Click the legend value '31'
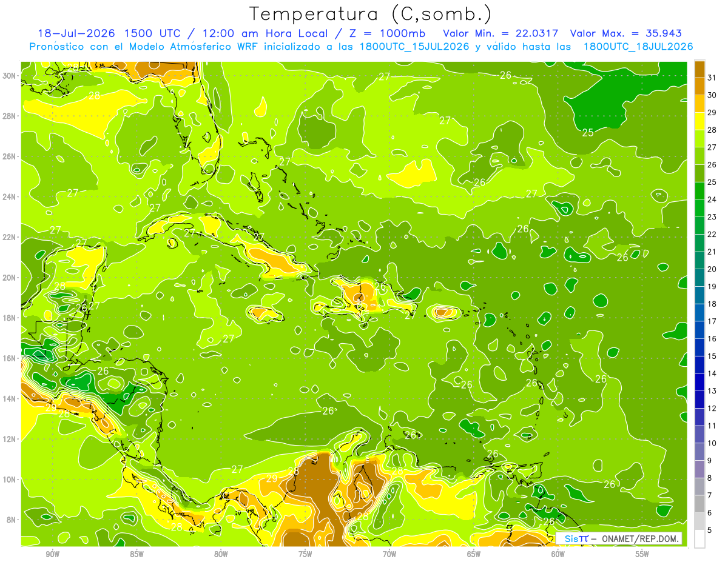The width and height of the screenshot is (728, 562). tap(712, 78)
